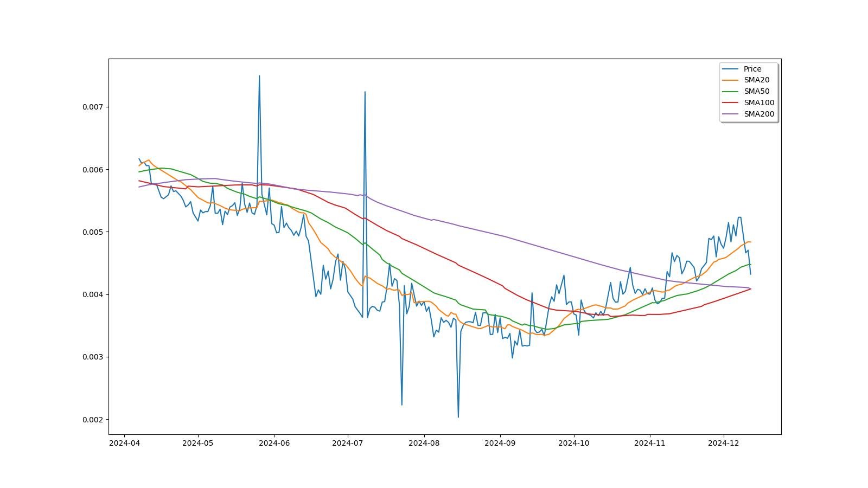Click the price dip bottom in late July

[x=401, y=404]
